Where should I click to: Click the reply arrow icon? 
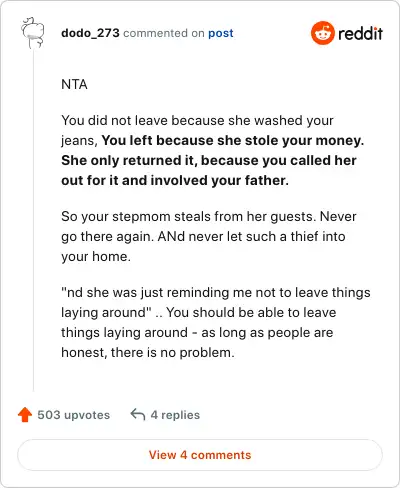138,415
